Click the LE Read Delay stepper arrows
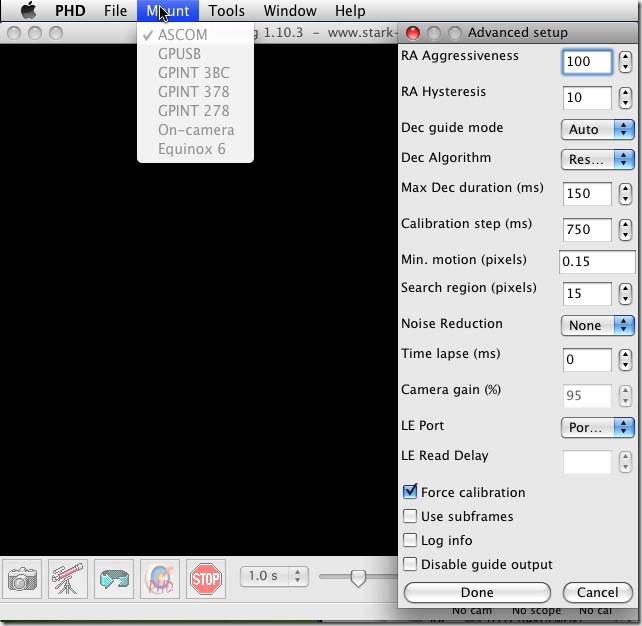The width and height of the screenshot is (642, 626). point(625,462)
